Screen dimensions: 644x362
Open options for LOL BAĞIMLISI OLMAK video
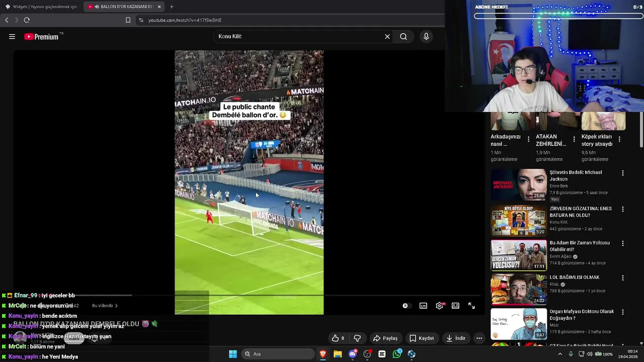(x=623, y=278)
